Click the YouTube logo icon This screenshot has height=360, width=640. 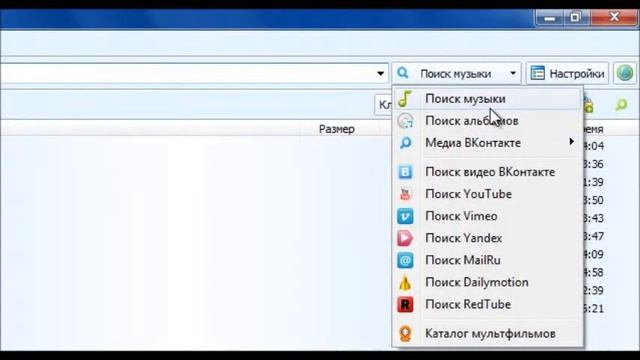click(x=405, y=194)
